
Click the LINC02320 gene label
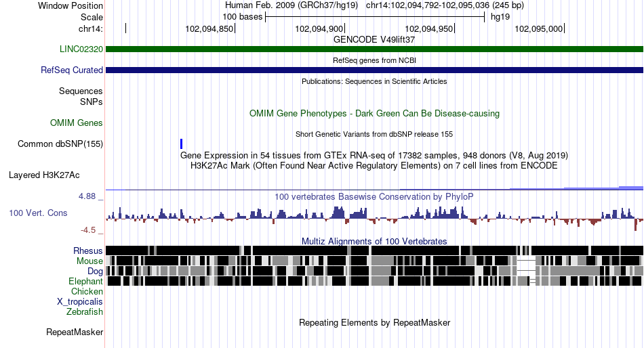coord(81,49)
